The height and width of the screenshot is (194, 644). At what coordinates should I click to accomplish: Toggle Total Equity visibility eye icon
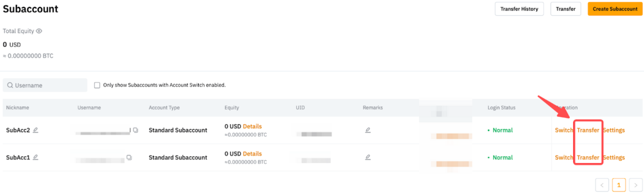point(39,31)
